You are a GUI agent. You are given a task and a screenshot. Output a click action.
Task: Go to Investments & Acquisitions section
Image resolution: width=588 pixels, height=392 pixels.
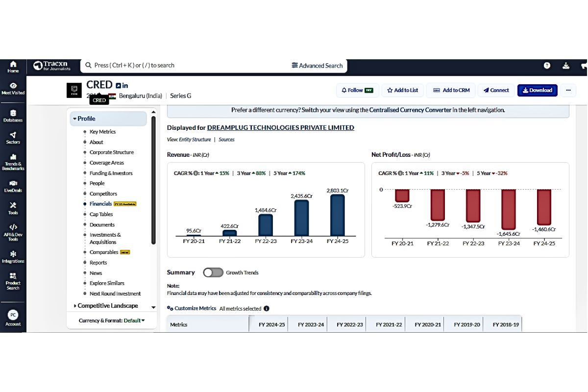click(105, 239)
